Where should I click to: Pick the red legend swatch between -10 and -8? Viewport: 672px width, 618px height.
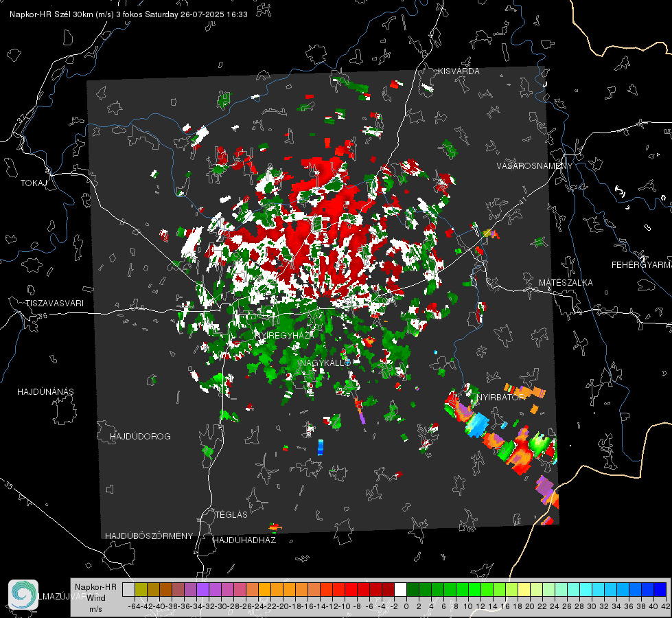tap(351, 589)
